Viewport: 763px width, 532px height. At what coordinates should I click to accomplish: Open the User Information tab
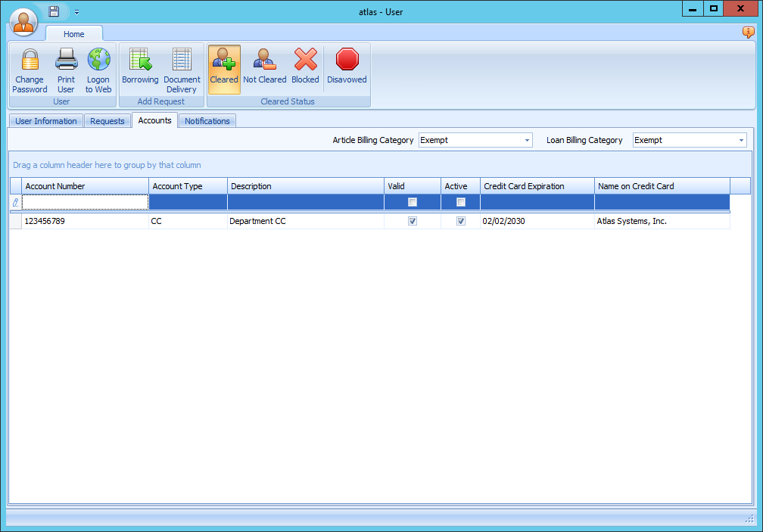[45, 120]
